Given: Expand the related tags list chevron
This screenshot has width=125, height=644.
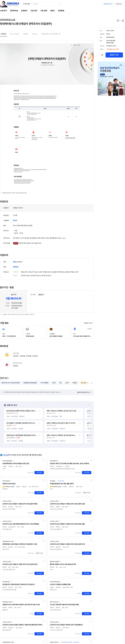Looking at the screenshot, I should (92, 383).
